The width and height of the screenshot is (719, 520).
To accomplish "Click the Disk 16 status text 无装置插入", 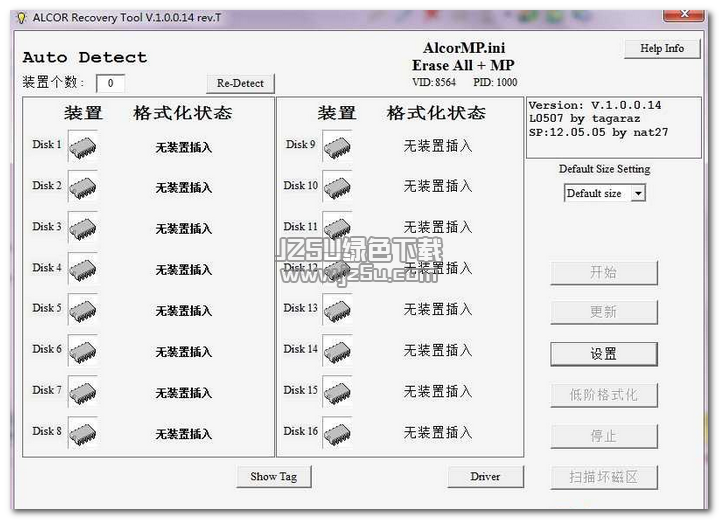I will pyautogui.click(x=437, y=432).
